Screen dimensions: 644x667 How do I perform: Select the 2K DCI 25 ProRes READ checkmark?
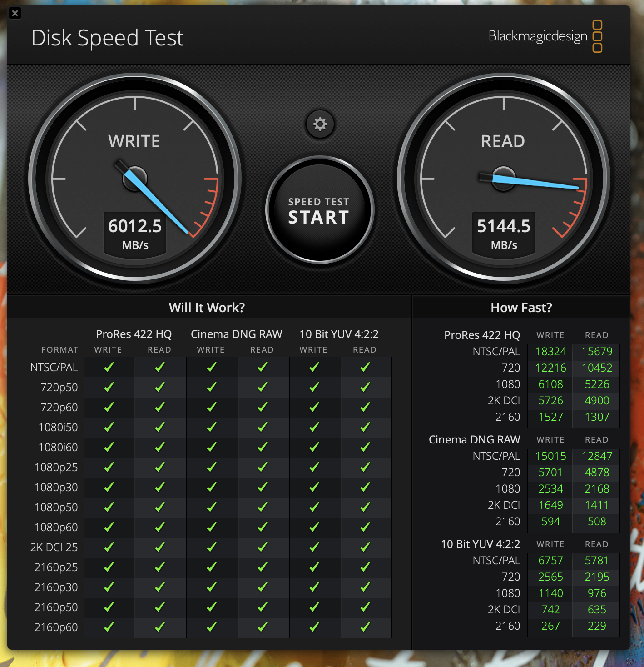(160, 547)
